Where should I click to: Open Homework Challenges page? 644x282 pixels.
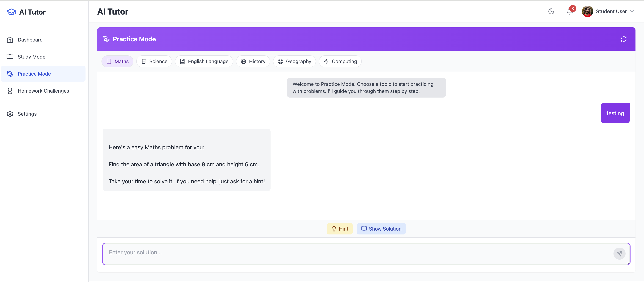click(43, 91)
